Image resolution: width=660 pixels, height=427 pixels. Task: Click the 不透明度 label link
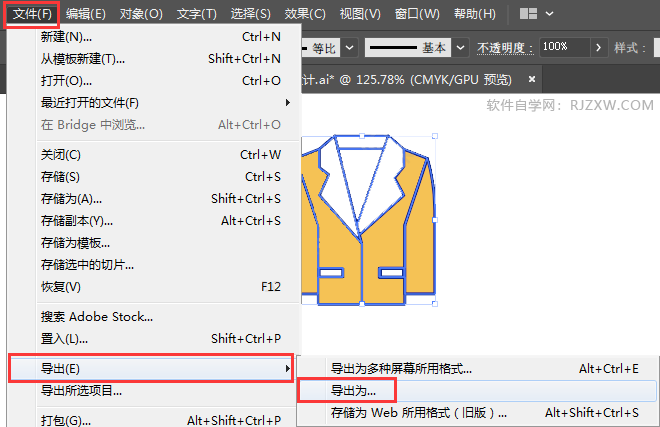[x=505, y=48]
